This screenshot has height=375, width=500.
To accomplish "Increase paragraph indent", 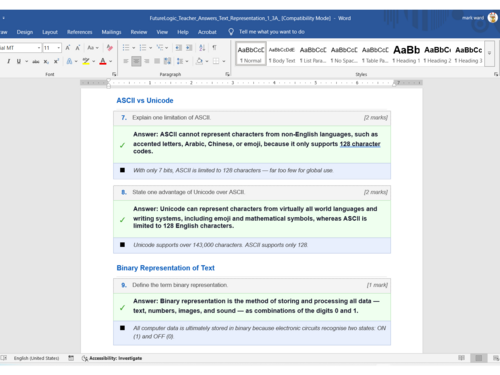I will click(x=189, y=48).
